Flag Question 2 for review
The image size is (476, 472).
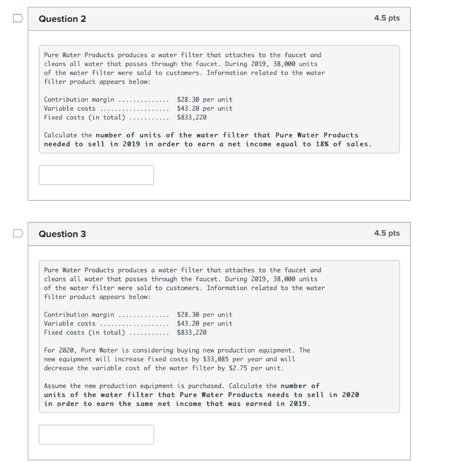(18, 18)
